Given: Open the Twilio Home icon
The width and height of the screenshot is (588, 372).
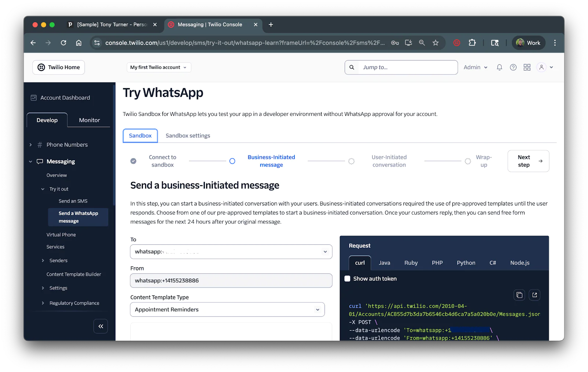Looking at the screenshot, I should 40,67.
